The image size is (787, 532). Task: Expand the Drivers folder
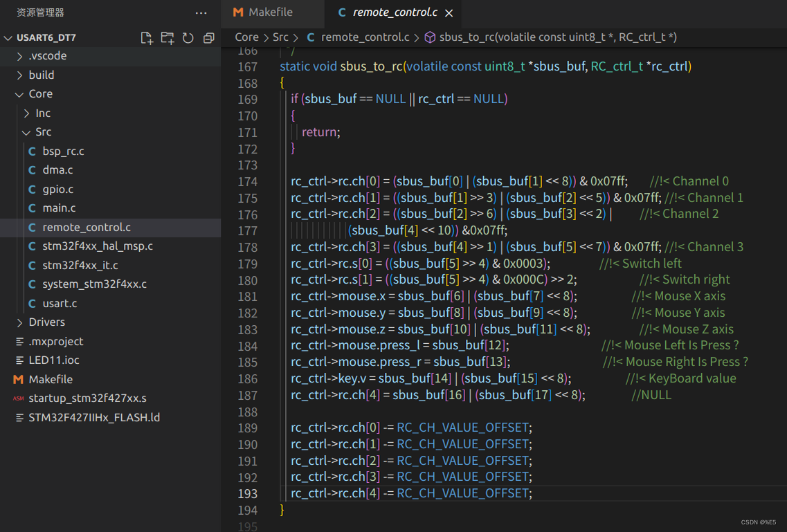[x=19, y=322]
